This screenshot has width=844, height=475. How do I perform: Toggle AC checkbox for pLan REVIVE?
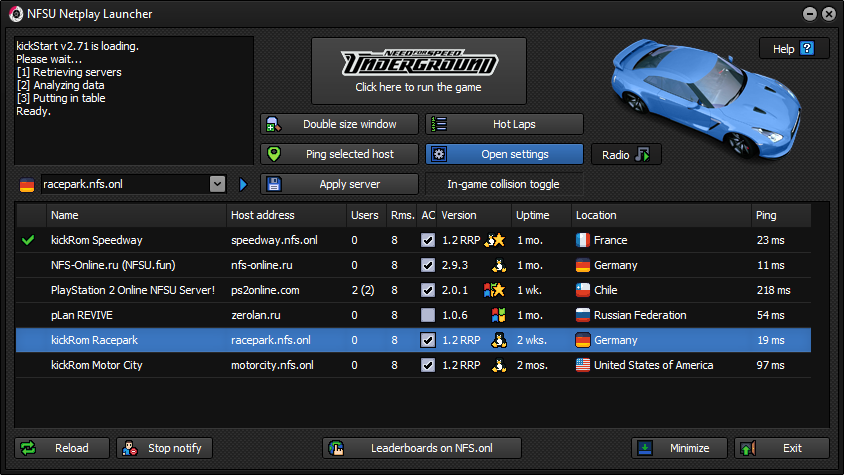pos(428,315)
